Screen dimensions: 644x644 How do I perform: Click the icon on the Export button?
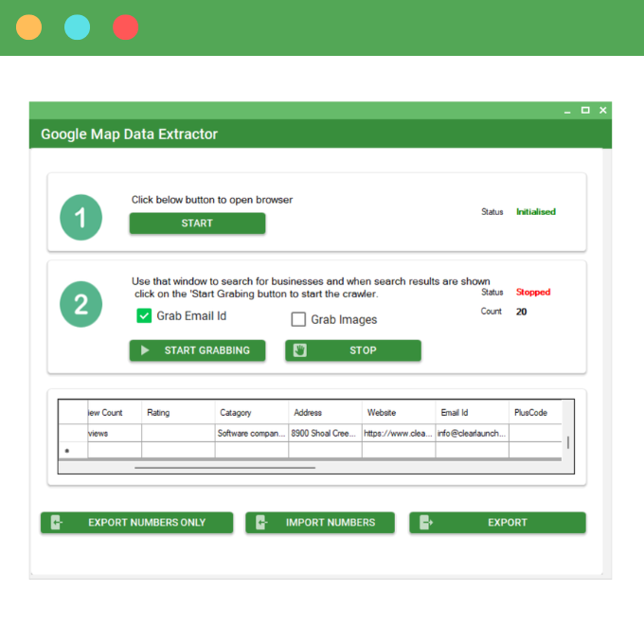tap(426, 523)
